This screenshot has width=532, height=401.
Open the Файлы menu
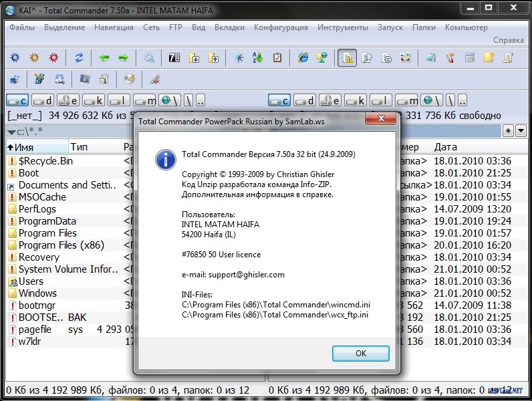pyautogui.click(x=22, y=27)
